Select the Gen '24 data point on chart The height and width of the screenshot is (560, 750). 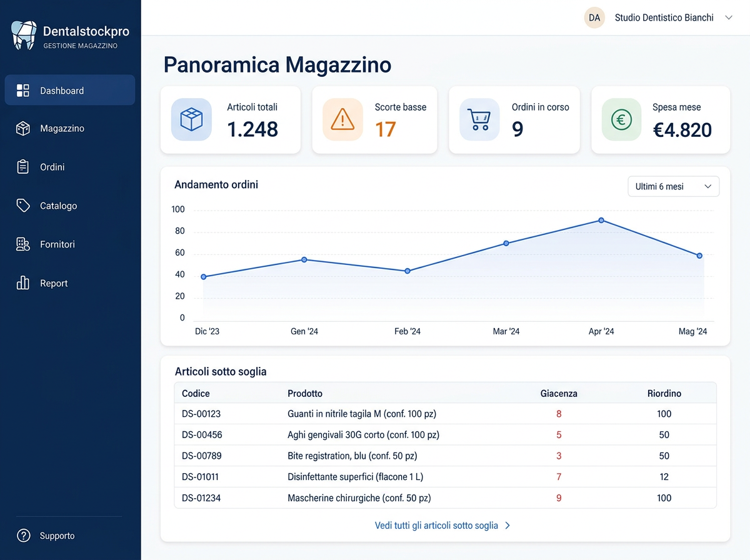pos(304,259)
